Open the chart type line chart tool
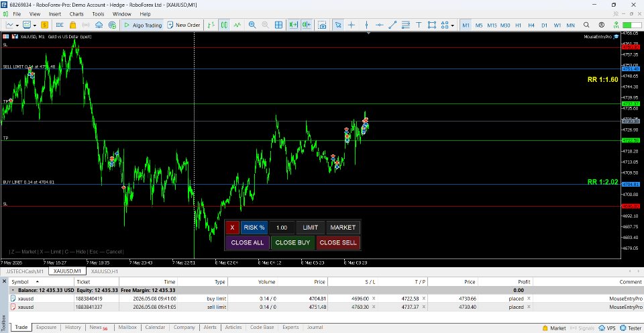Image resolution: width=644 pixels, height=333 pixels. 9,25
